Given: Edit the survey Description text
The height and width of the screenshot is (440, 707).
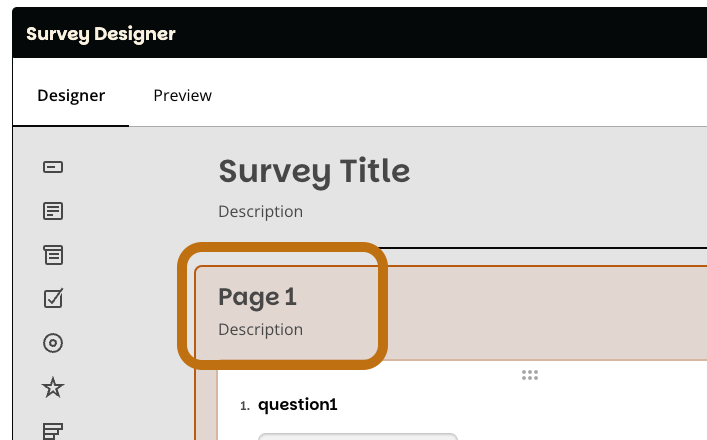Looking at the screenshot, I should [260, 212].
